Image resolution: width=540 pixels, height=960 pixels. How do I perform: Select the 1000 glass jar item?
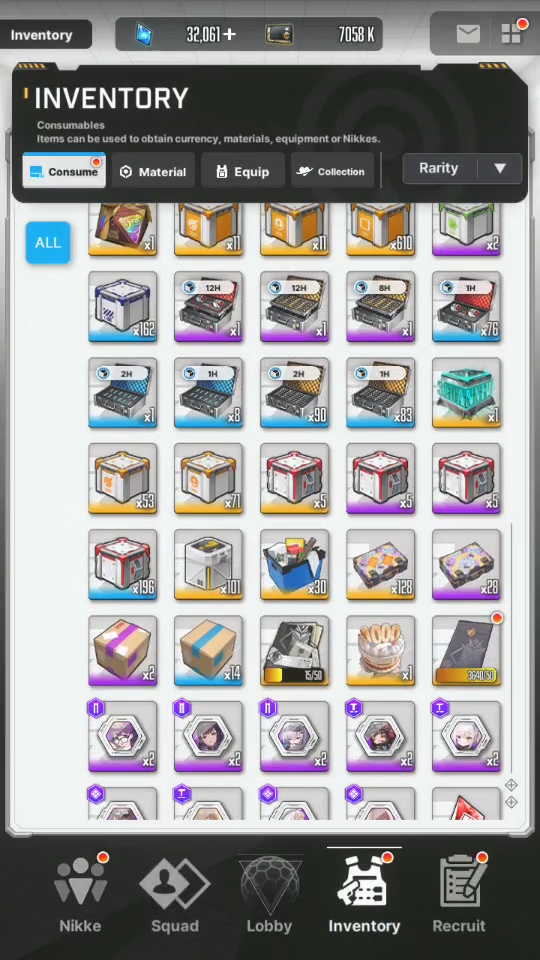coord(380,650)
